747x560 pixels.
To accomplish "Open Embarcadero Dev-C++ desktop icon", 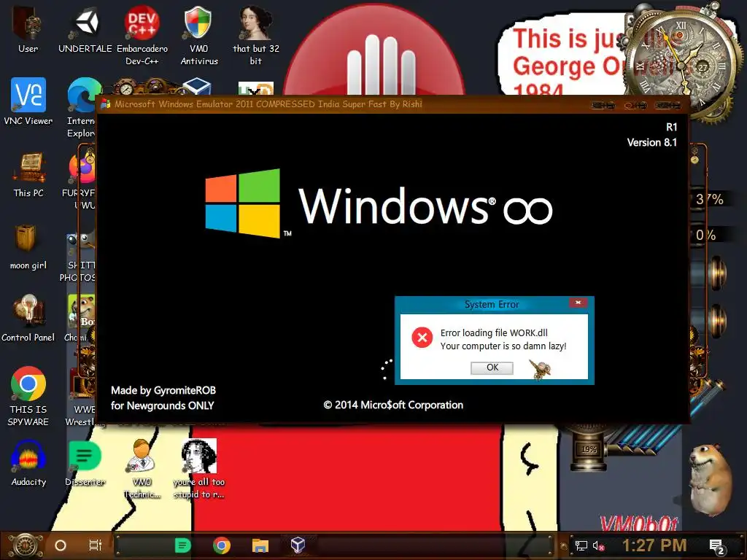I will (x=142, y=34).
